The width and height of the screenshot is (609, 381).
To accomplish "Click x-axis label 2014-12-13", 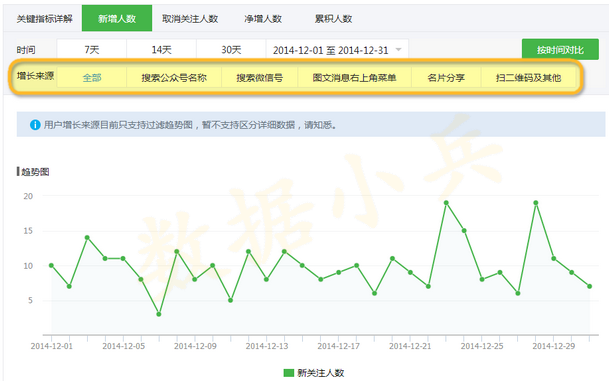I will (x=267, y=346).
